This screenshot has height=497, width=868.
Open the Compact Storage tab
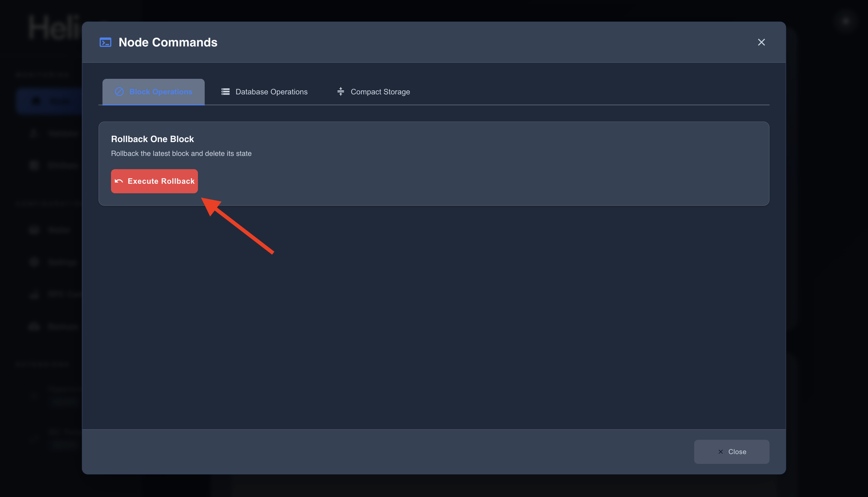tap(373, 92)
